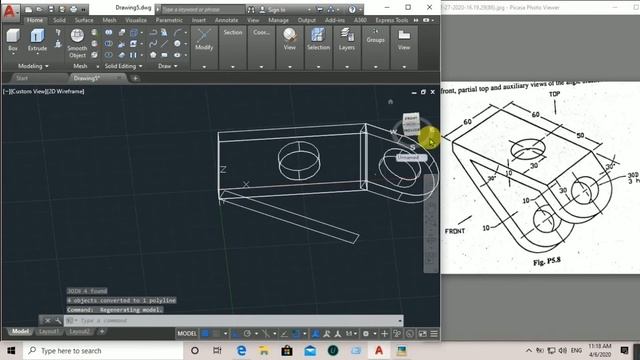Open the Selection panel button

(318, 40)
